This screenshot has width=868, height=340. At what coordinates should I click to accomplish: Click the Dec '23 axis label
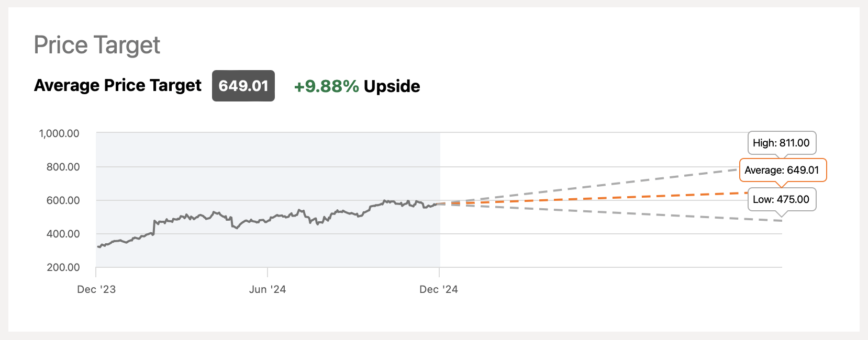point(96,289)
